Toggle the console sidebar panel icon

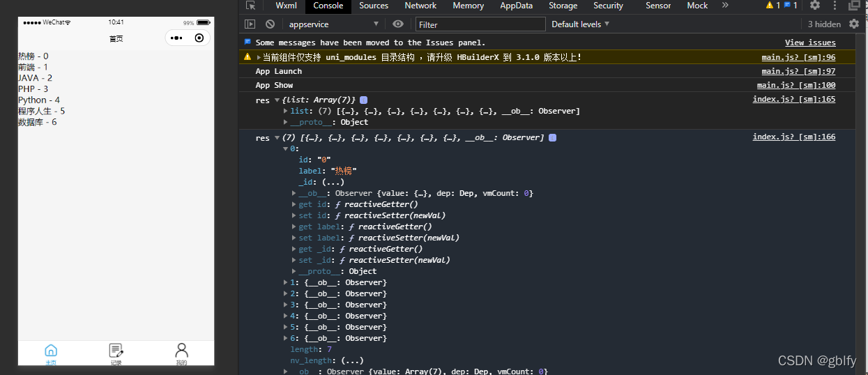pos(250,24)
